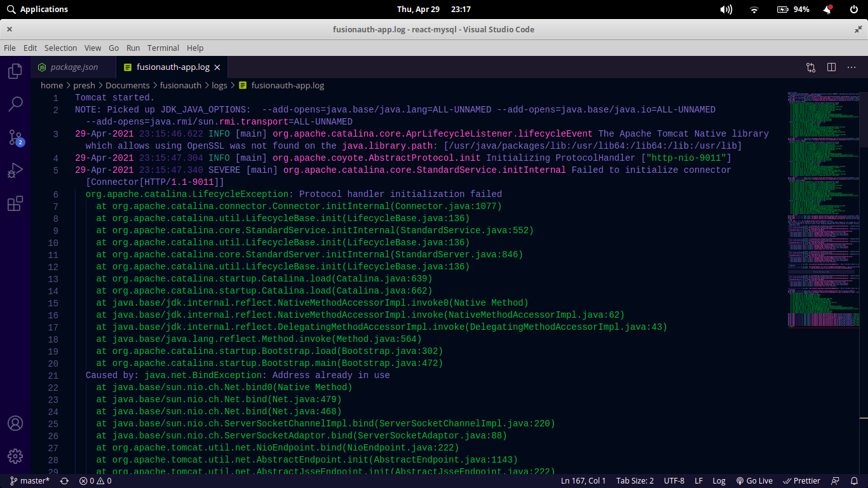868x488 pixels.
Task: Click the battery 94% indicator
Action: coord(793,10)
